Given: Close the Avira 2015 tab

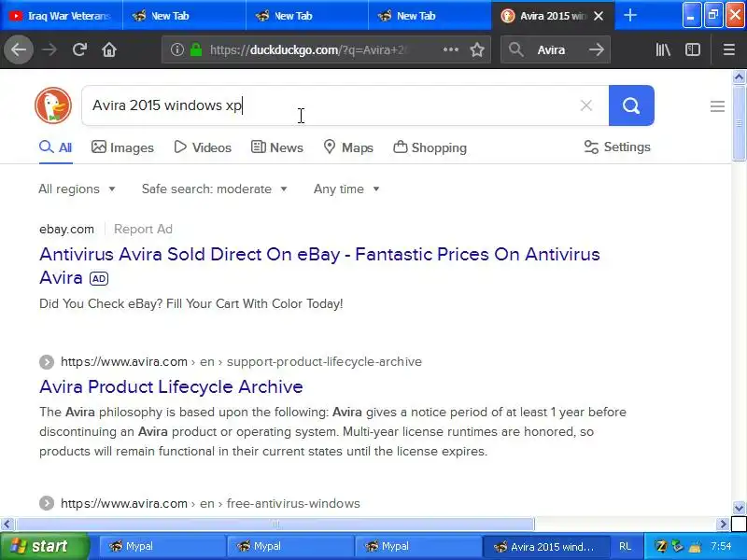Looking at the screenshot, I should pos(599,16).
